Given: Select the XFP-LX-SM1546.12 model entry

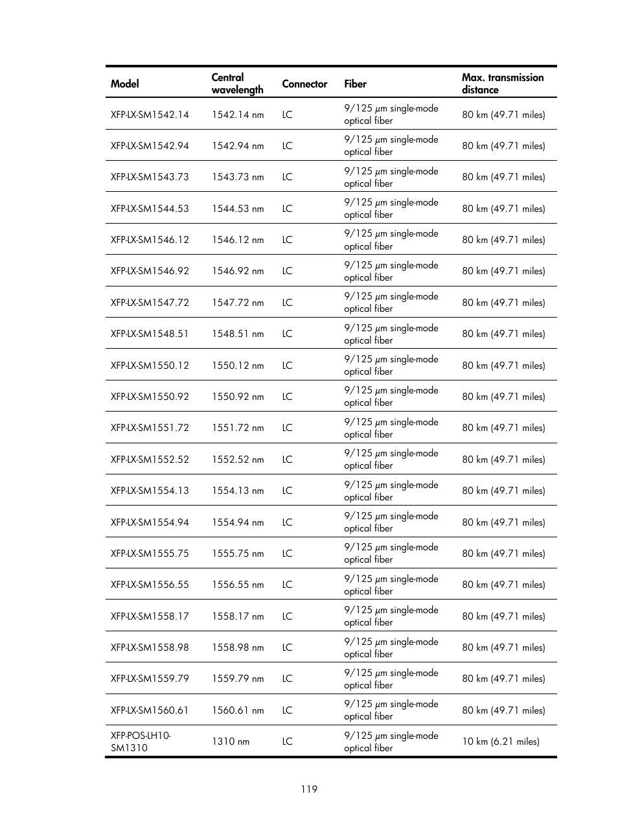Looking at the screenshot, I should coord(150,240).
